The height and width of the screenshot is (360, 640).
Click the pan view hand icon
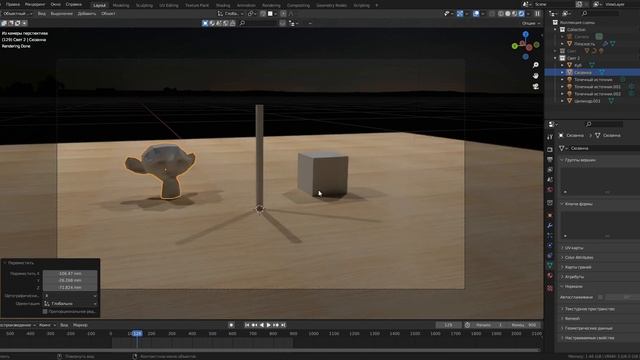(x=536, y=76)
